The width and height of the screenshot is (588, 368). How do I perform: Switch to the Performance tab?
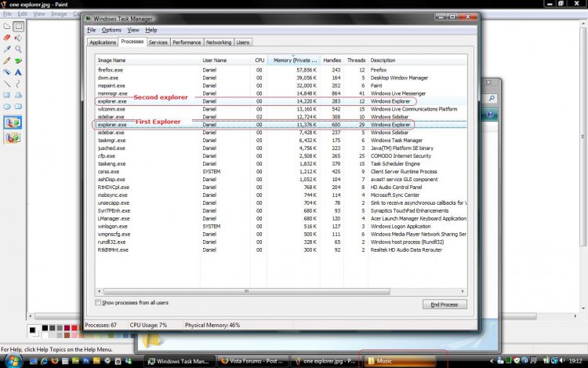pos(187,42)
